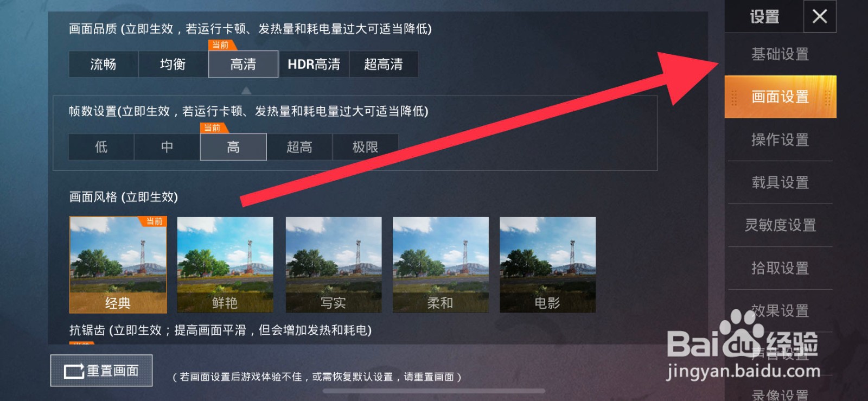Screen dimensions: 868x401
Task: Set frame rate to 低
Action: pos(101,147)
